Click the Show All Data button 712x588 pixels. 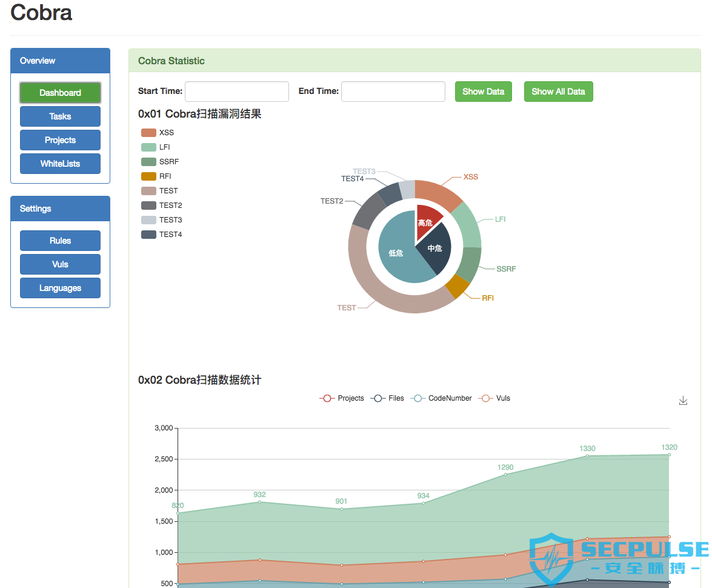pos(558,92)
